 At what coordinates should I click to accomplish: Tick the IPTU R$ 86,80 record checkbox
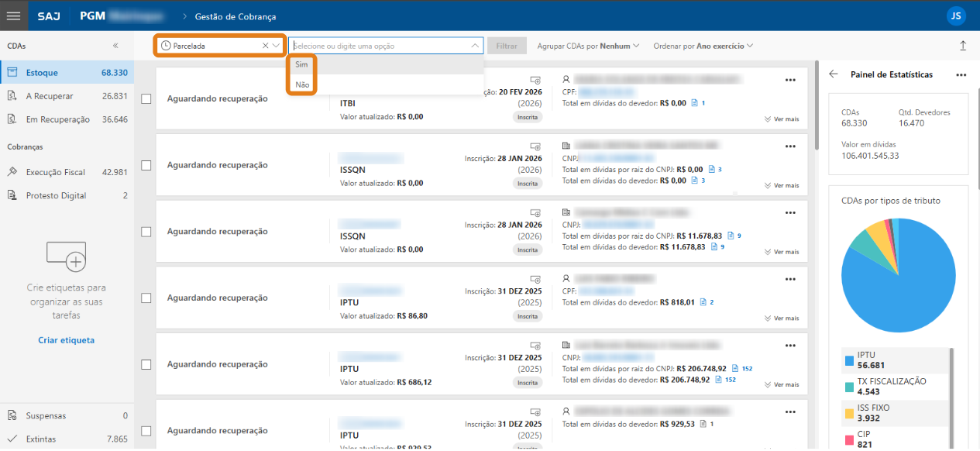click(x=146, y=298)
